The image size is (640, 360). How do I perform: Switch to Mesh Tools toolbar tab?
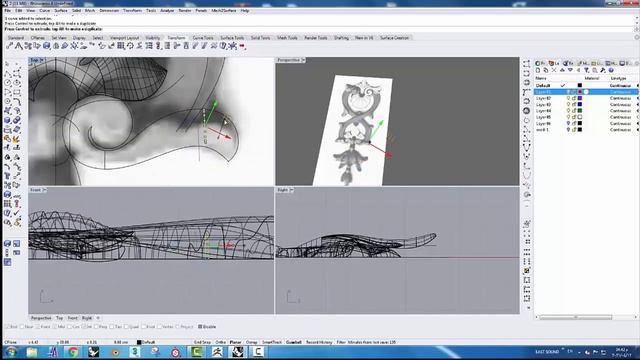pyautogui.click(x=287, y=38)
